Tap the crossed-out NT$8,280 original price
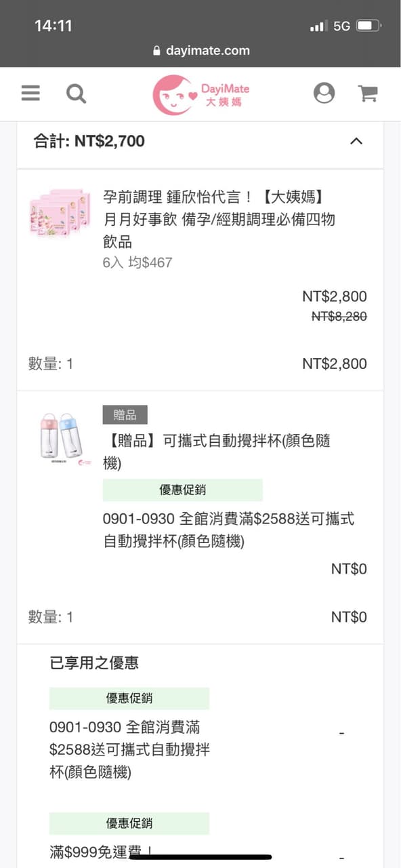The image size is (401, 868). [339, 317]
